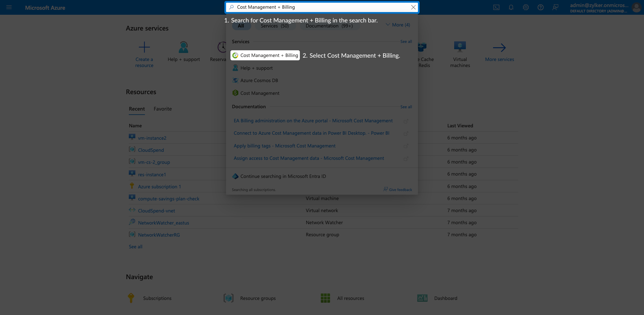The image size is (644, 315).
Task: Open Apply billing tags documentation link
Action: (x=284, y=146)
